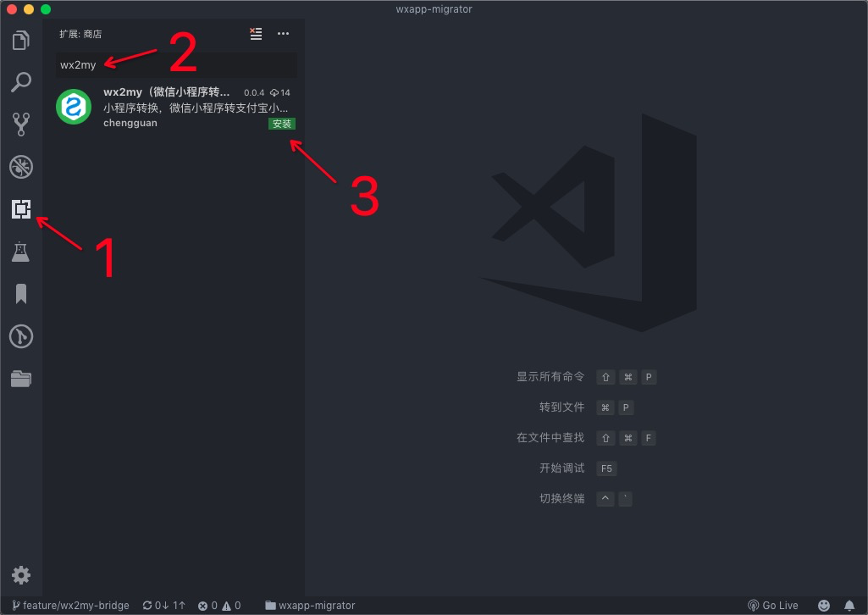Clear the extensions search results
The height and width of the screenshot is (615, 868).
[256, 34]
